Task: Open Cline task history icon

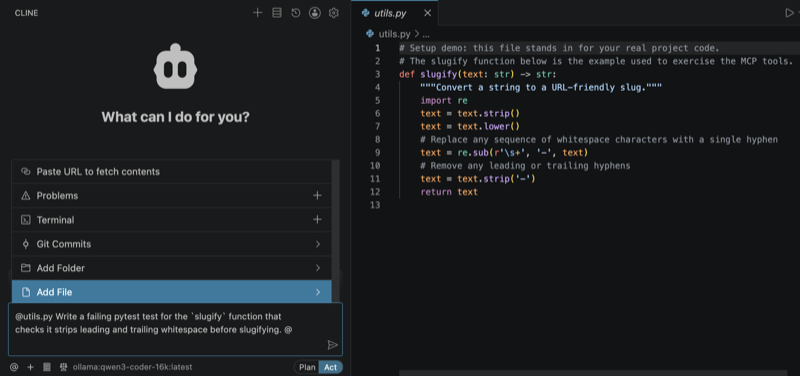Action: coord(296,13)
